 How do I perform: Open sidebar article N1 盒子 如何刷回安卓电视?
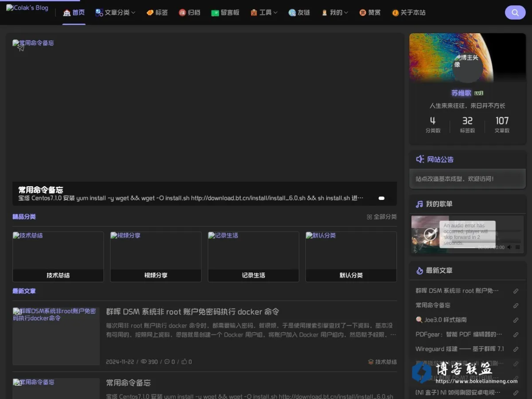(458, 392)
